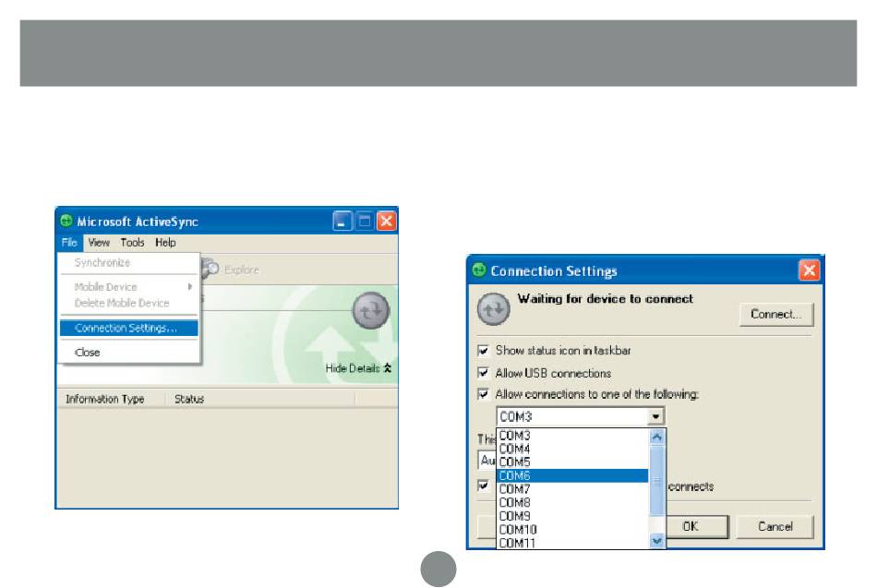Open the File menu in ActiveSync
The width and height of the screenshot is (877, 588).
pos(69,242)
